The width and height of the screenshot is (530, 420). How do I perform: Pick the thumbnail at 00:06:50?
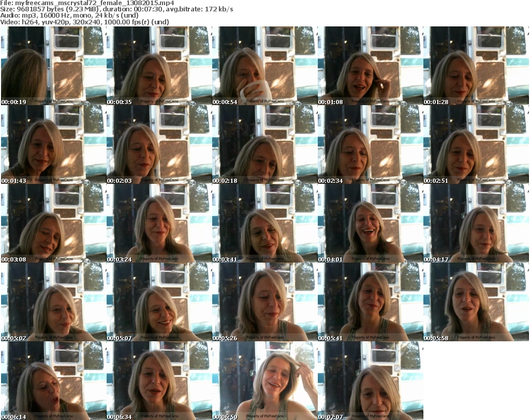pos(264,381)
